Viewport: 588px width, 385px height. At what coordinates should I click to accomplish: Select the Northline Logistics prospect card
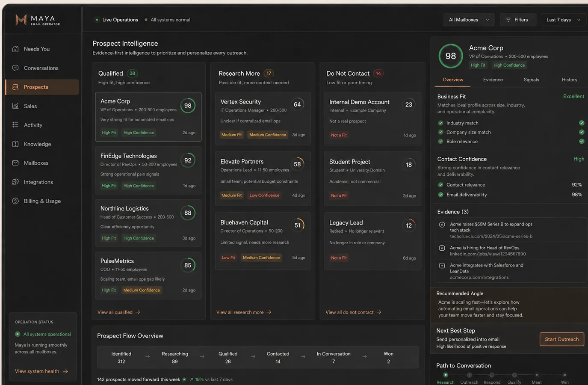(148, 223)
